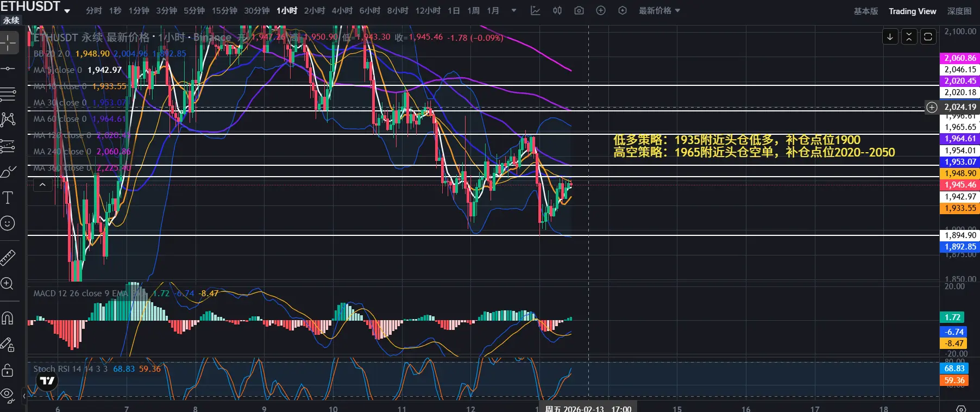Viewport: 980px width, 412px height.
Task: Switch to the 3分钟 timeframe
Action: click(167, 10)
